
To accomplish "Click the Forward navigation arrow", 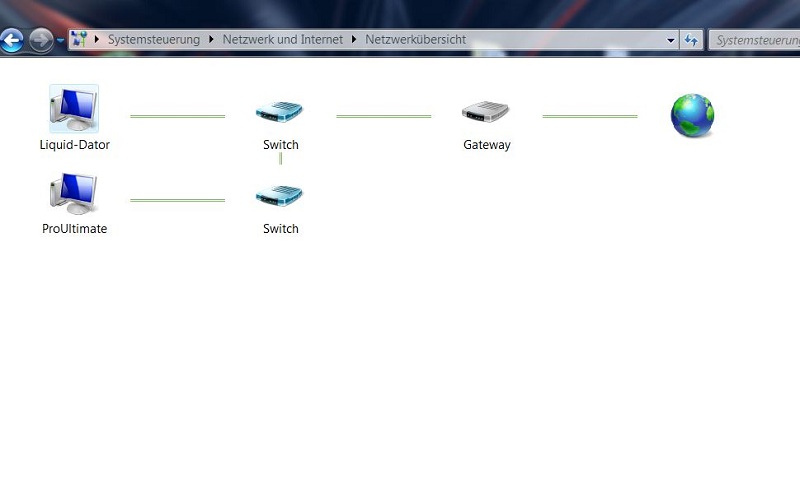I will 41,40.
